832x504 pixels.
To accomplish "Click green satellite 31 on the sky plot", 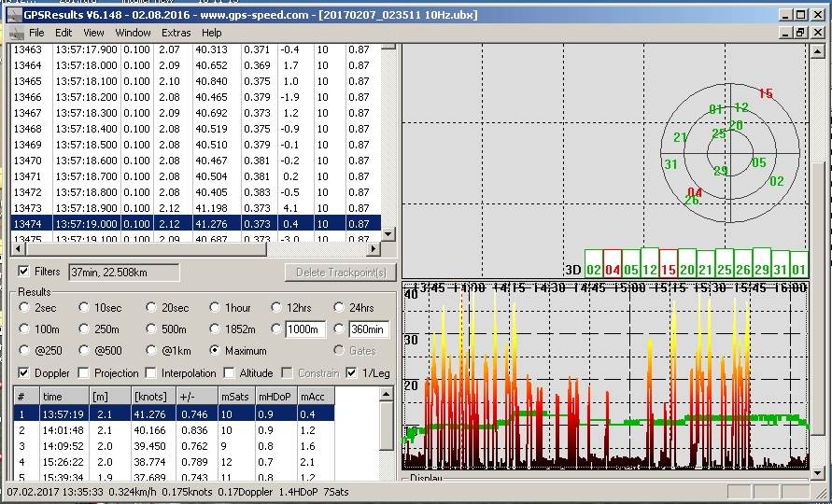I will point(670,164).
